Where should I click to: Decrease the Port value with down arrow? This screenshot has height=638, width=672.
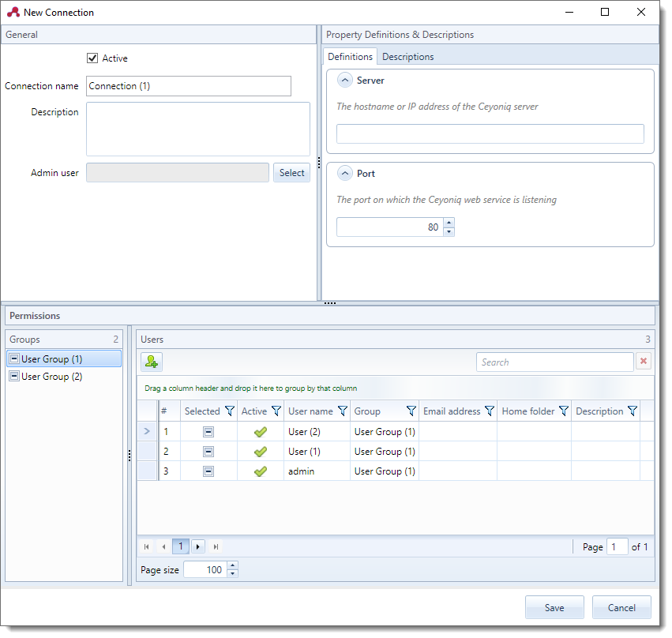[449, 232]
